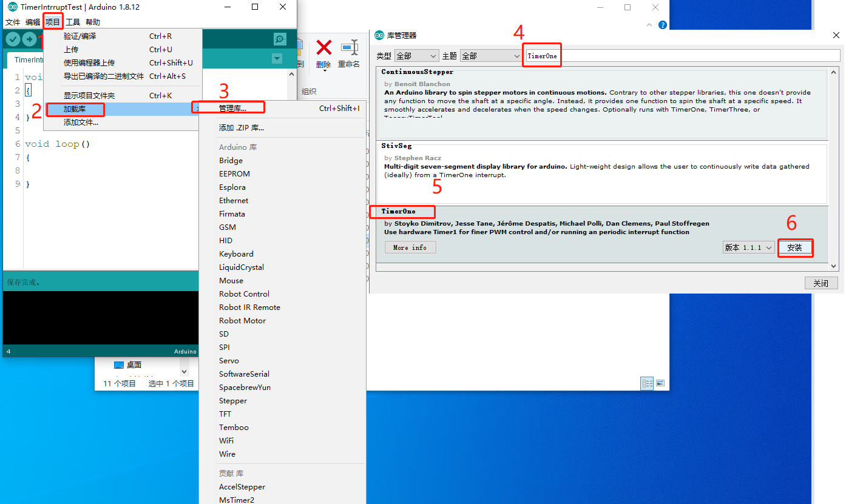Click the code editor scroll-up arrow
This screenshot has height=504, width=846.
(x=291, y=74)
